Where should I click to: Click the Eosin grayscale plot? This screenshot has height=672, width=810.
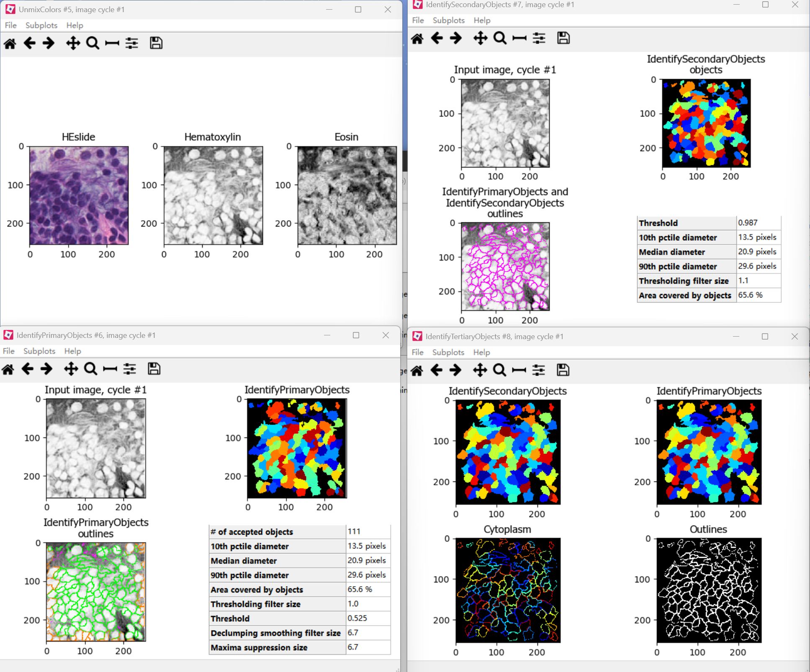pos(347,196)
